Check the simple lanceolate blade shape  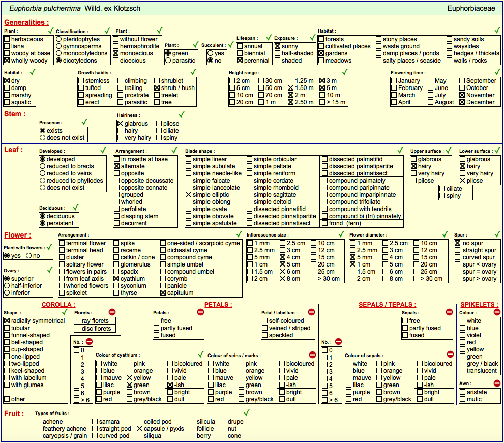point(188,187)
